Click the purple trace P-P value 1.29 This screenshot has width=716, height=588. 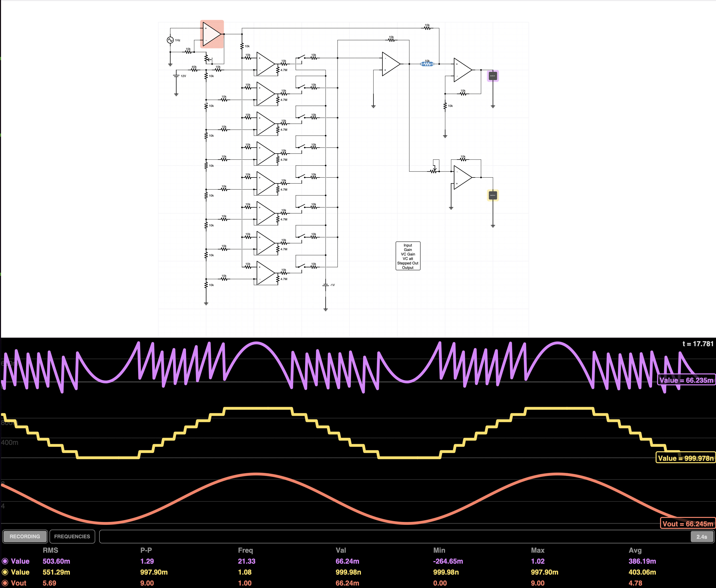[147, 561]
